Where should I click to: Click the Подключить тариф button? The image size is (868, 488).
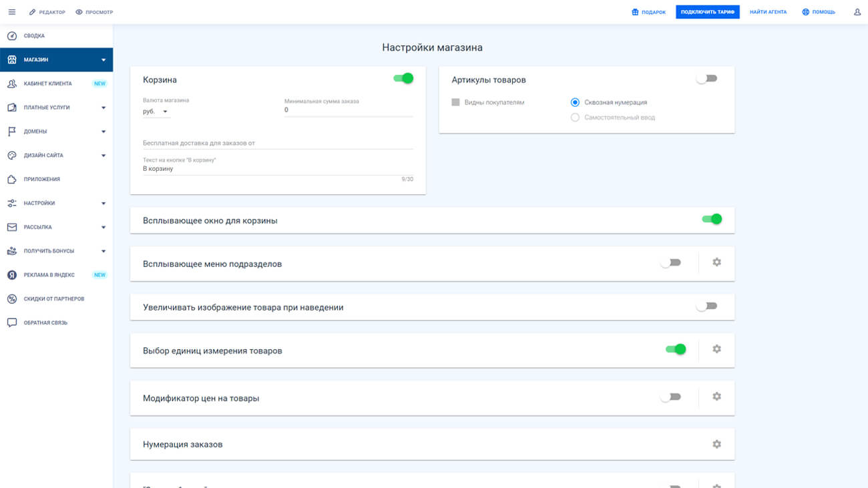tap(707, 12)
